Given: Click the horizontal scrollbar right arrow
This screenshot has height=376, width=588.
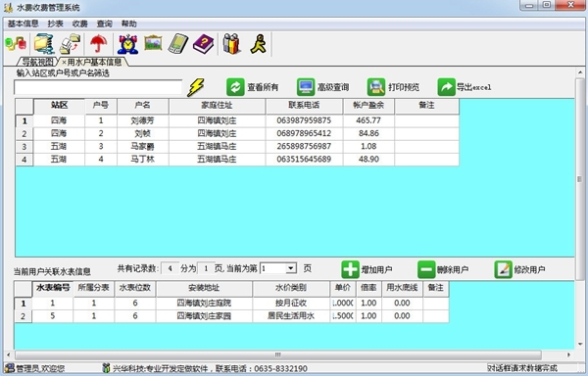Looking at the screenshot, I should 568,354.
